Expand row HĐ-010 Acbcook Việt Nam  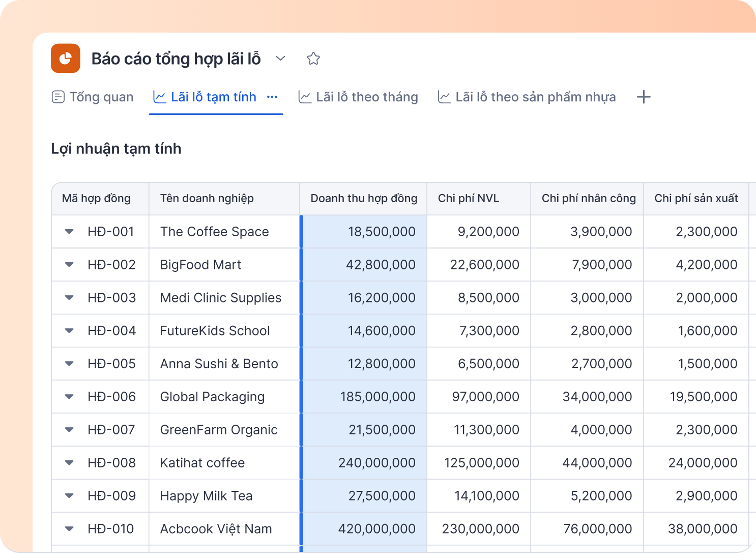click(69, 529)
